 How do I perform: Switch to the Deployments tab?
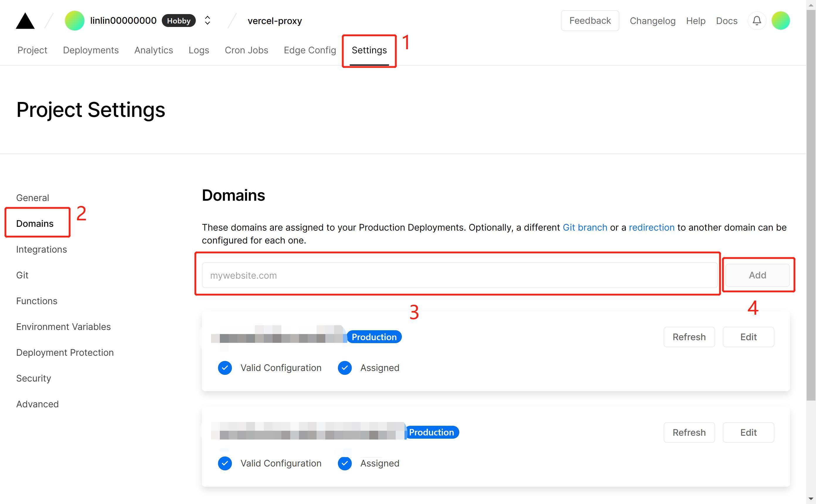91,50
